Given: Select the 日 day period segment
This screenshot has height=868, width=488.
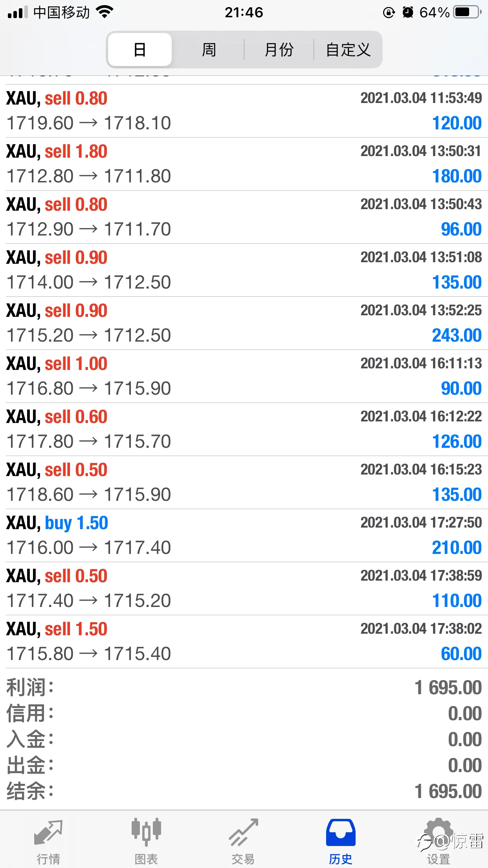Looking at the screenshot, I should [x=140, y=50].
